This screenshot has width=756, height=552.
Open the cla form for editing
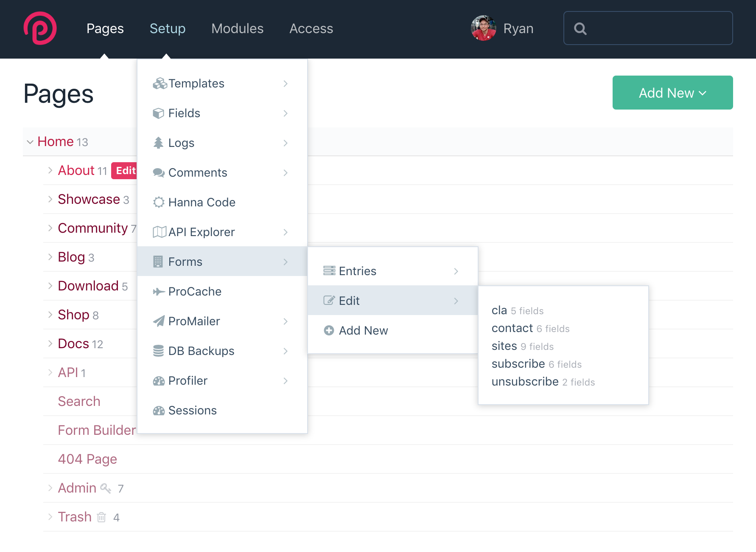(499, 310)
